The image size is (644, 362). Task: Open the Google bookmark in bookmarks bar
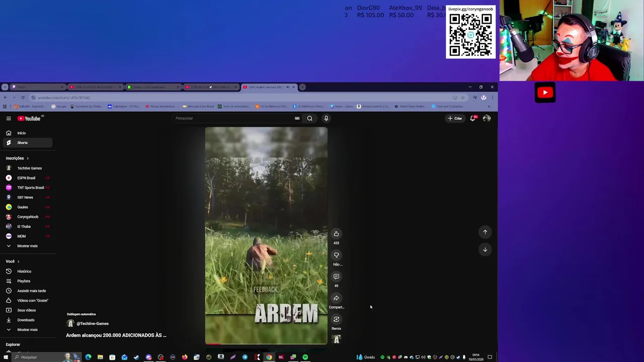point(59,107)
